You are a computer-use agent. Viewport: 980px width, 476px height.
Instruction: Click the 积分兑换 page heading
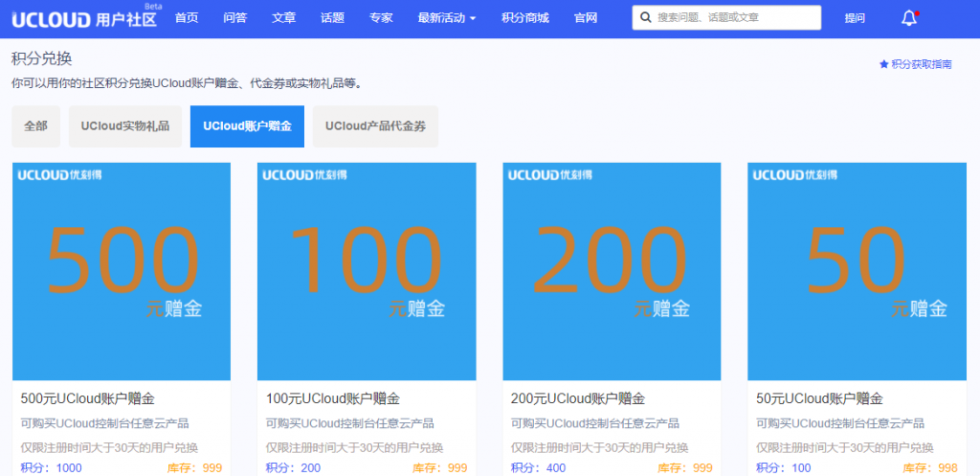tap(42, 58)
